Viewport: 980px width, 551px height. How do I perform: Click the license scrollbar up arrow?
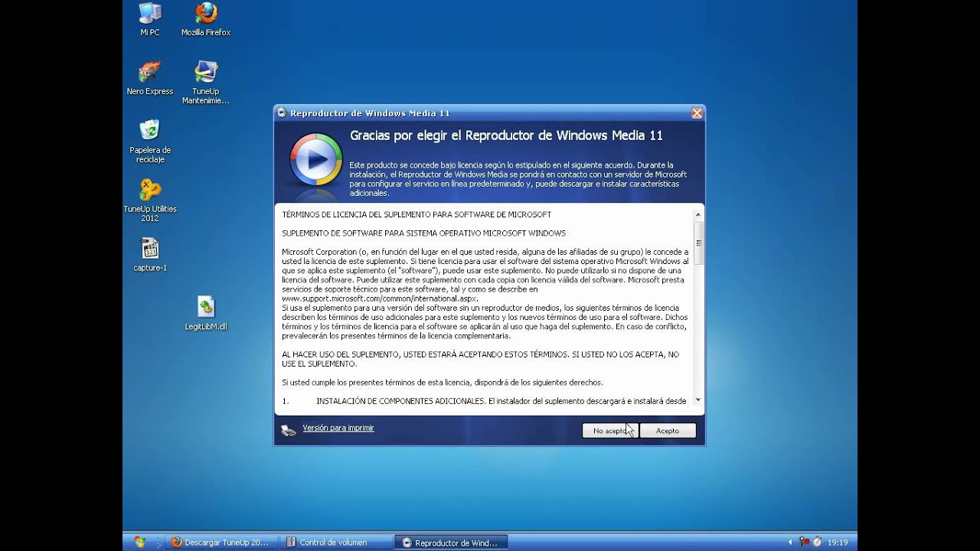(698, 214)
